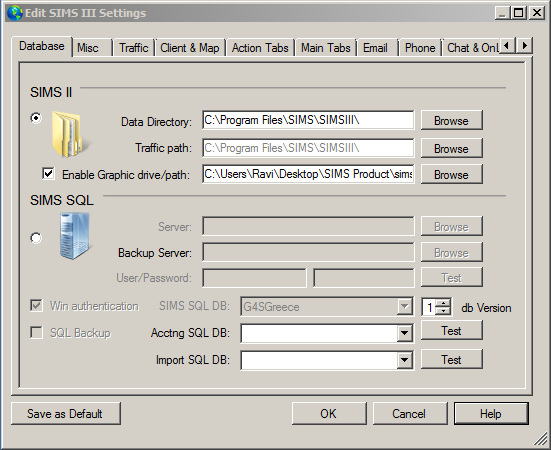Screen dimensions: 551x450
Task: Open the Client & Map tab
Action: pos(190,48)
